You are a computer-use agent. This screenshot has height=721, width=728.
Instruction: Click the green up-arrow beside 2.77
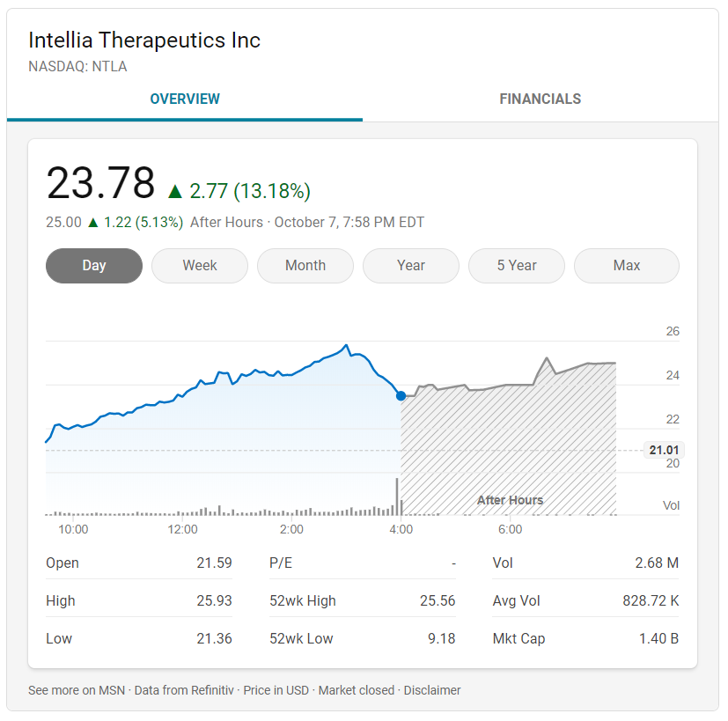175,191
